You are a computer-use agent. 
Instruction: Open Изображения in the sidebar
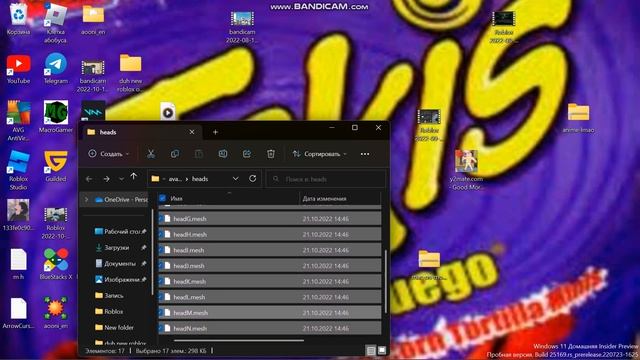120,280
